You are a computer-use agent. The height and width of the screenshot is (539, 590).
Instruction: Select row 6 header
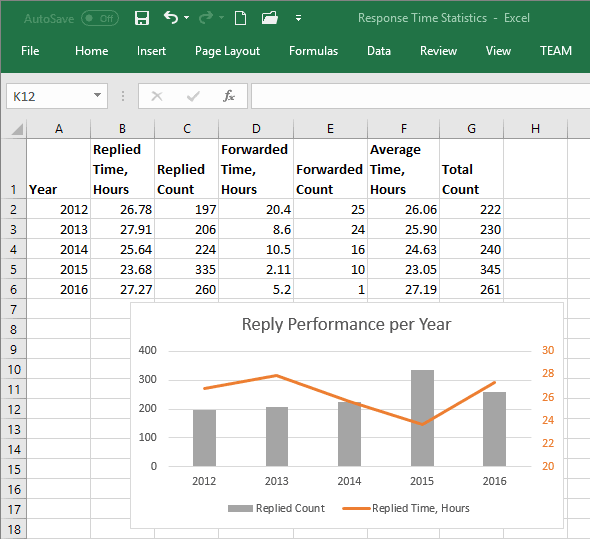point(13,289)
